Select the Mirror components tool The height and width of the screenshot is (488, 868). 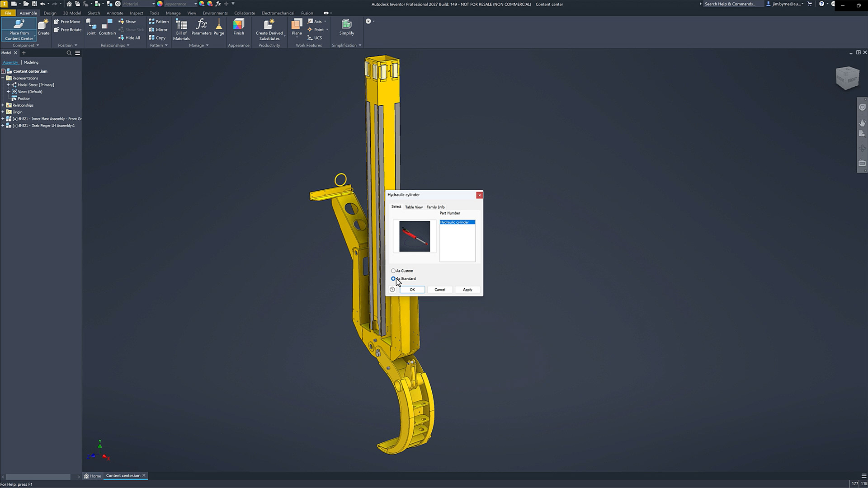pyautogui.click(x=158, y=30)
